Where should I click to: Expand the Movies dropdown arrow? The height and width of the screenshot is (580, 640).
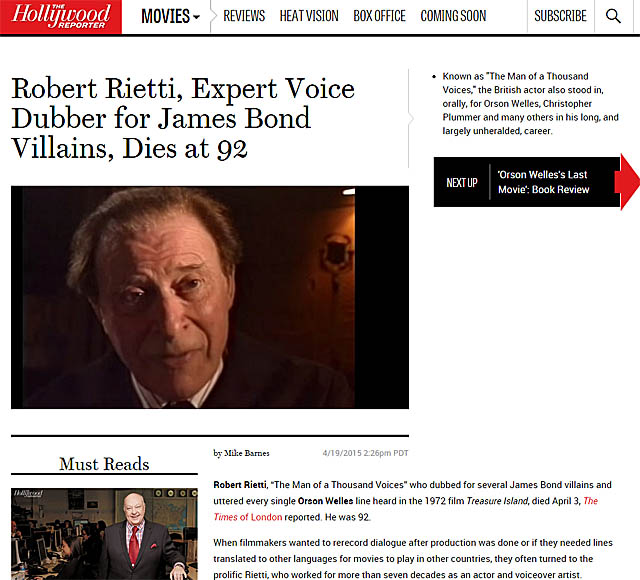(x=196, y=18)
